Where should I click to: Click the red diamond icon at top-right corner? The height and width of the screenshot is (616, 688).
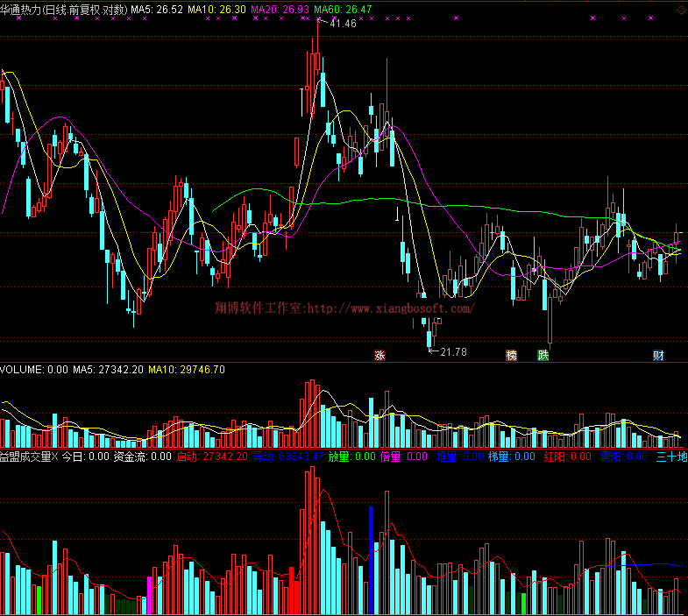pyautogui.click(x=682, y=10)
